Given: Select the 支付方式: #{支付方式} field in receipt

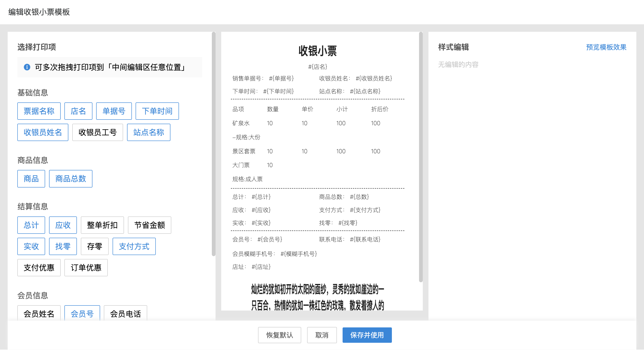Looking at the screenshot, I should pyautogui.click(x=350, y=210).
